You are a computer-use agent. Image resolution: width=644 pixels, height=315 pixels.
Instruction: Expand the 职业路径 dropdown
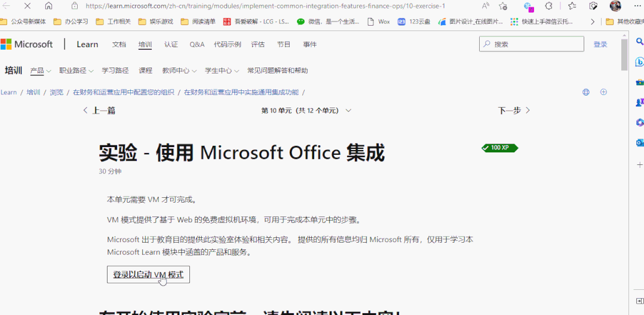click(x=76, y=71)
